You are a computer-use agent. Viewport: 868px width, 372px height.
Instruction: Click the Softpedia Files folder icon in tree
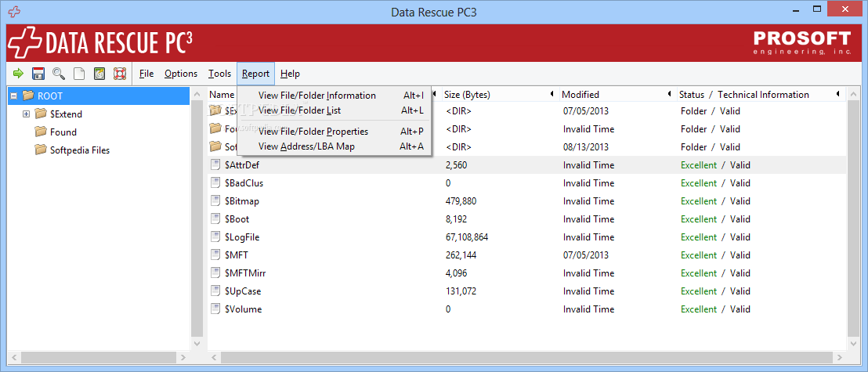tap(41, 150)
